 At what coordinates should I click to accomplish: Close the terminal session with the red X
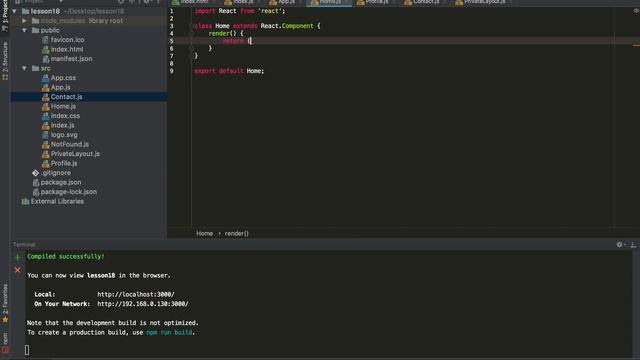pos(18,270)
